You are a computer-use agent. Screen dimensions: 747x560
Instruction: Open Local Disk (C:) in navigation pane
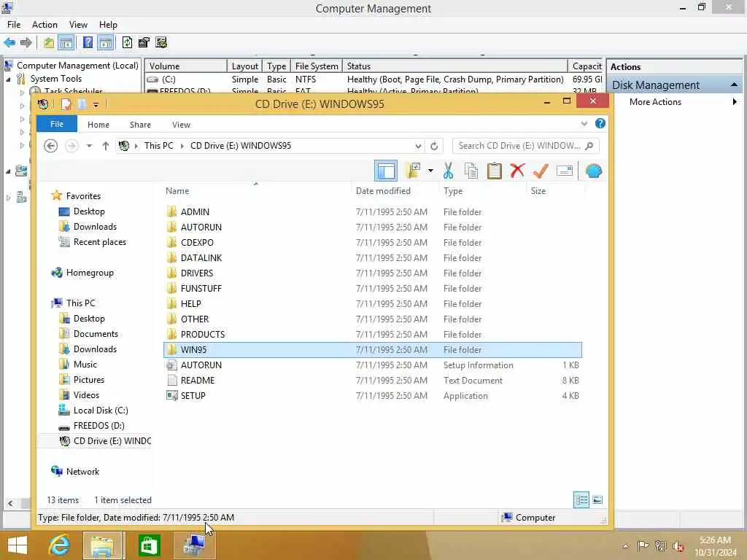pos(101,410)
